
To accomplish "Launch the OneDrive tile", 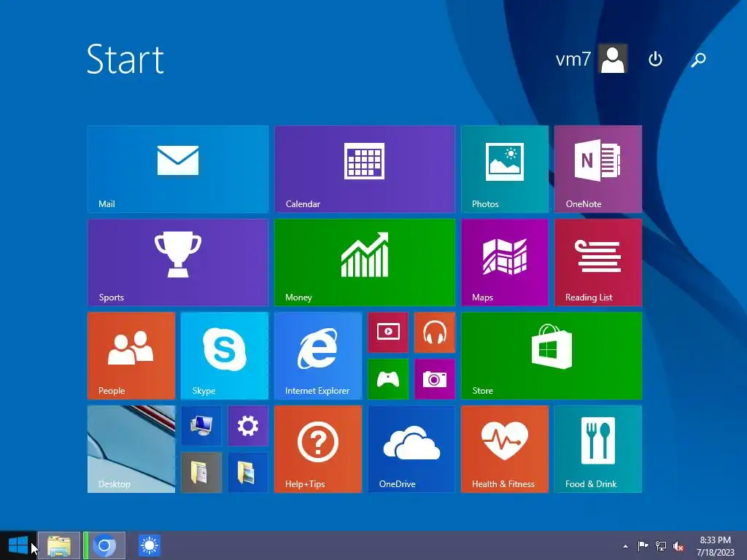I will (x=411, y=449).
